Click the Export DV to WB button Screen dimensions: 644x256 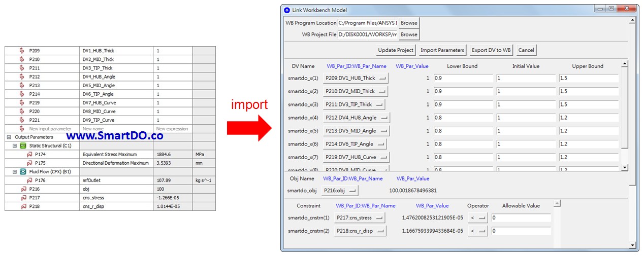click(492, 50)
